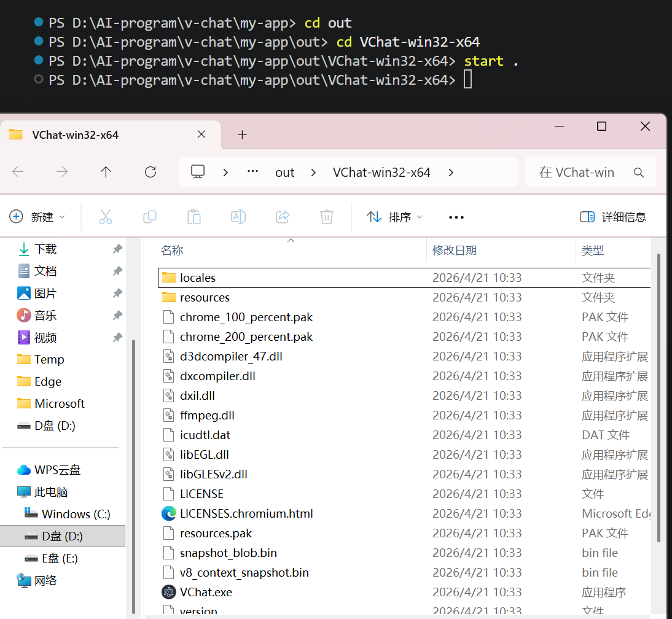Click out in the address breadcrumb
Viewport: 672px width, 619px height.
(284, 172)
